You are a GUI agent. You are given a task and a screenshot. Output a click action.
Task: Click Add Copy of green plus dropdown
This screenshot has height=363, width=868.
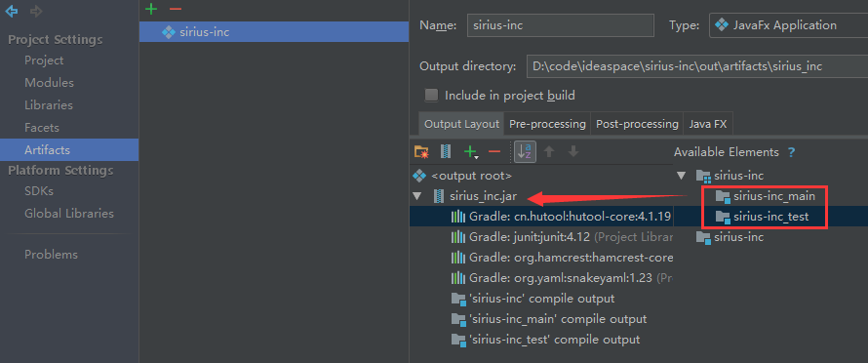tap(470, 151)
